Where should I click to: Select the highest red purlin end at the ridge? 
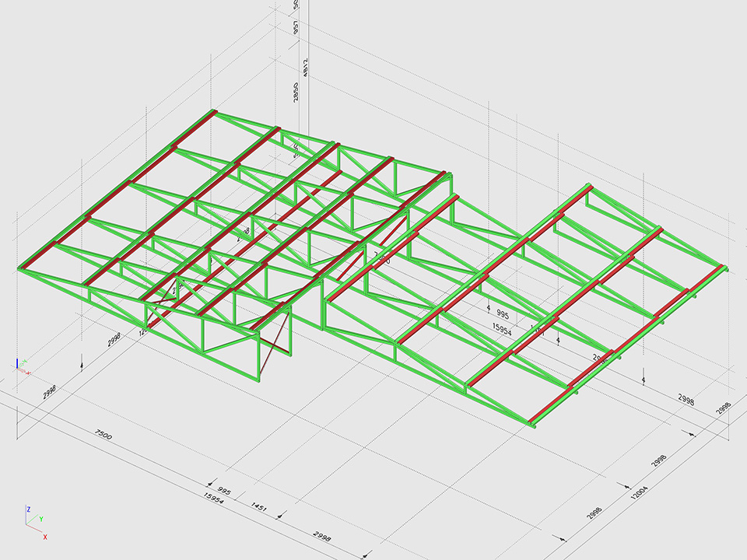212,114
